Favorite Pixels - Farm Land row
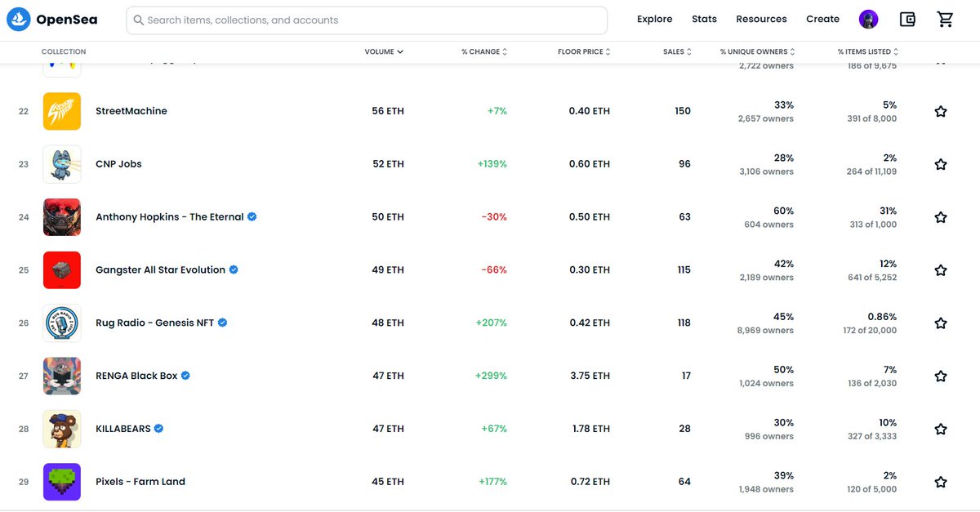This screenshot has width=980, height=512. click(941, 482)
